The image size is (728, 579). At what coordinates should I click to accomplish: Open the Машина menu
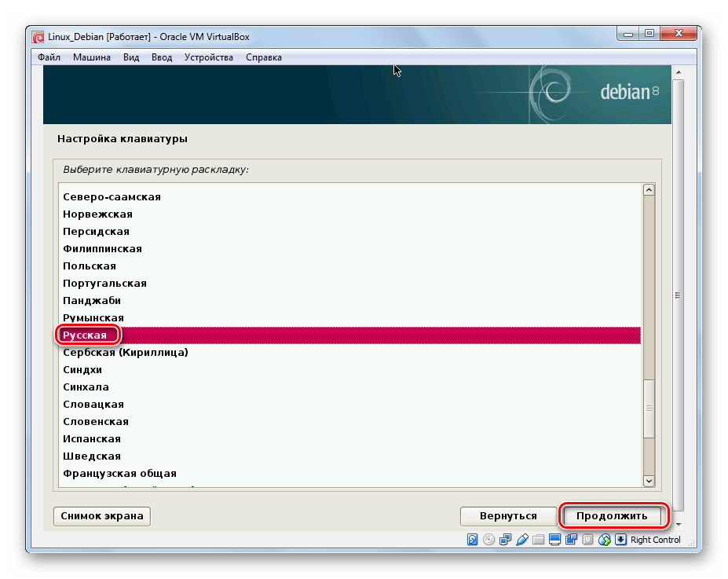[x=92, y=57]
